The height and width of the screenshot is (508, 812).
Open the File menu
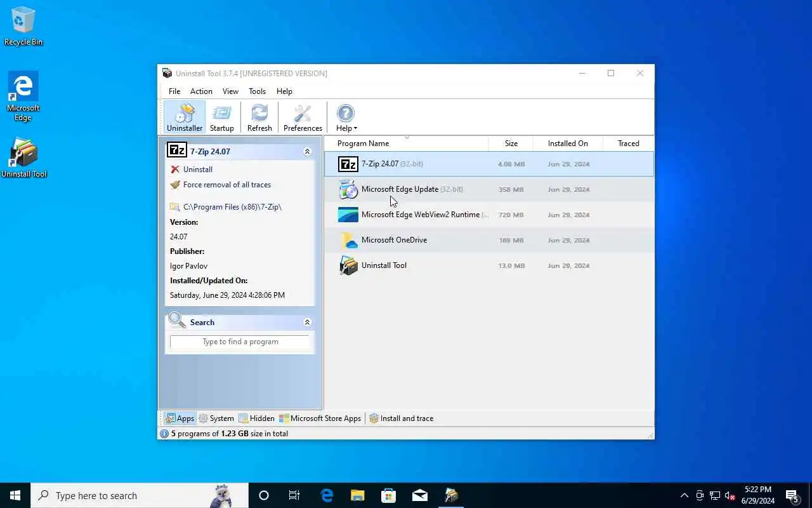click(174, 91)
